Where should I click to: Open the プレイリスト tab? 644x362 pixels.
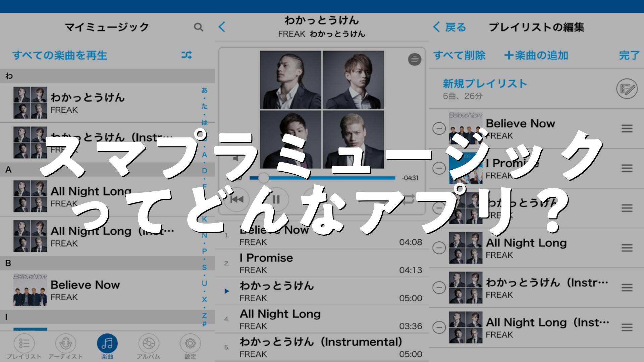point(24,347)
